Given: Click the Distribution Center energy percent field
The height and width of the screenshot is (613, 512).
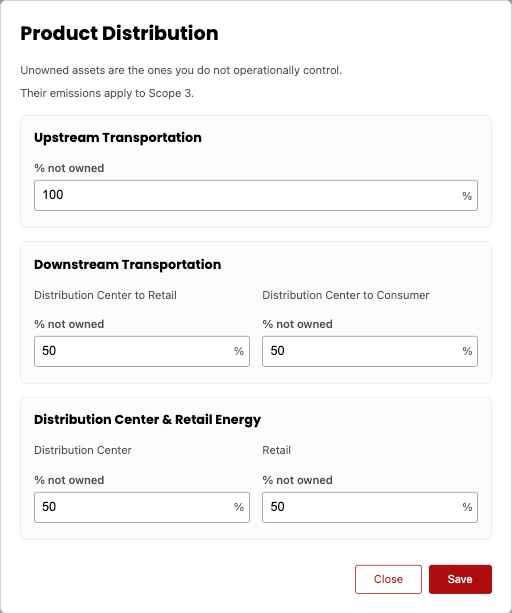Looking at the screenshot, I should pyautogui.click(x=142, y=507).
